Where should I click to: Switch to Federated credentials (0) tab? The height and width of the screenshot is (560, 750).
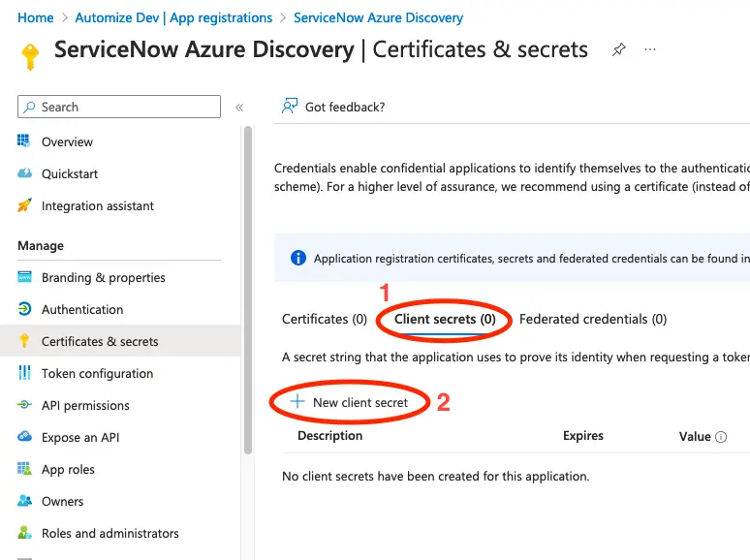(x=593, y=319)
